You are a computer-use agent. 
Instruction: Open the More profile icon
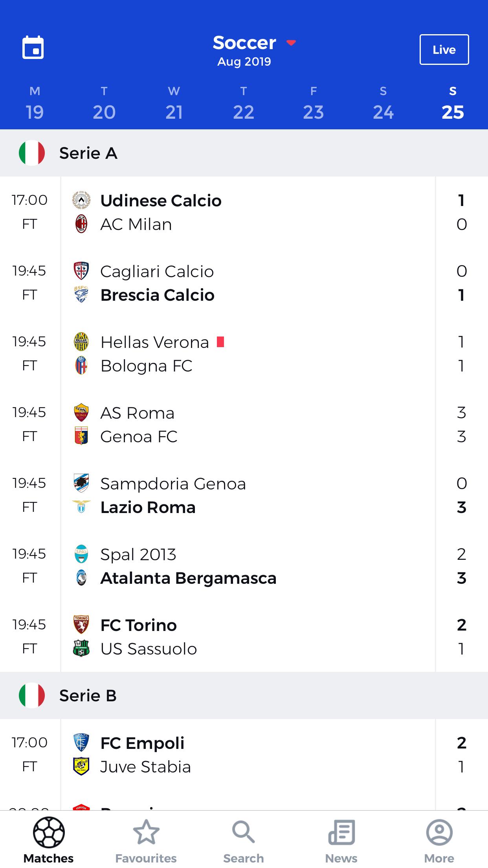click(439, 832)
